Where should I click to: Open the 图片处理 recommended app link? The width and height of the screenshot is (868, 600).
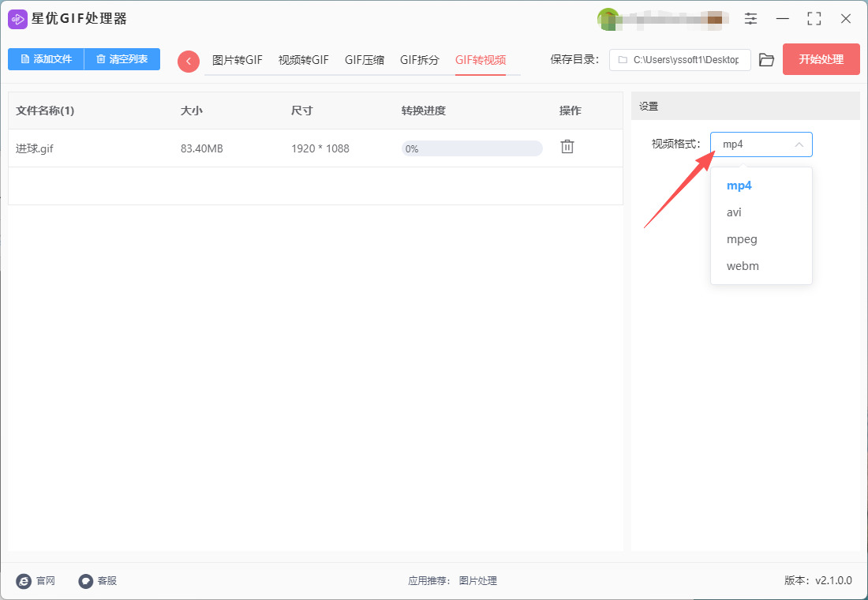pyautogui.click(x=477, y=580)
